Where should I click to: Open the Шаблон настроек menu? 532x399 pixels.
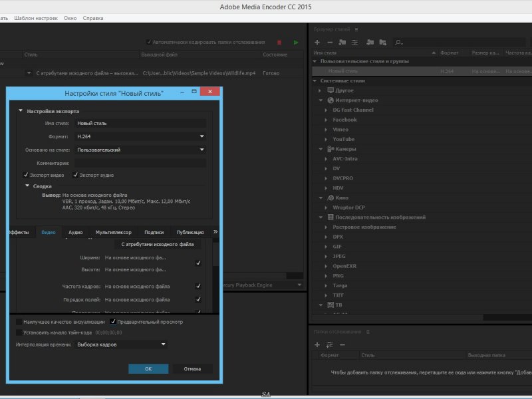point(36,19)
